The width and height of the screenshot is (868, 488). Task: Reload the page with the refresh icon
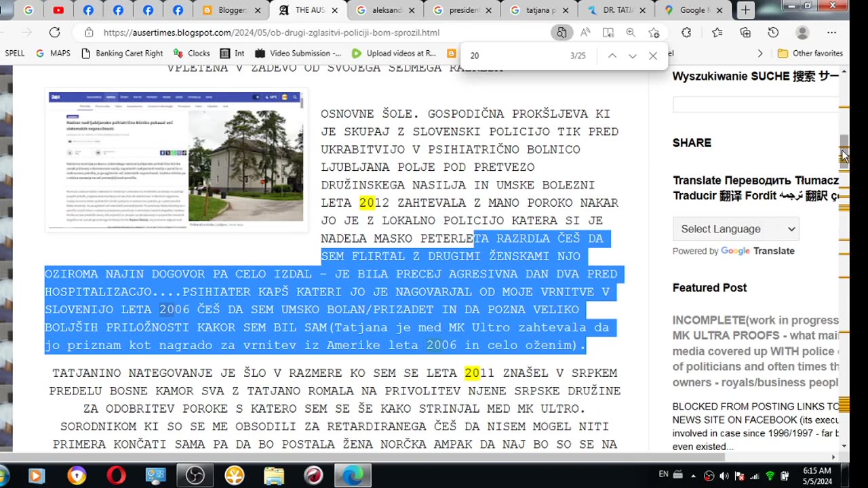(x=55, y=33)
